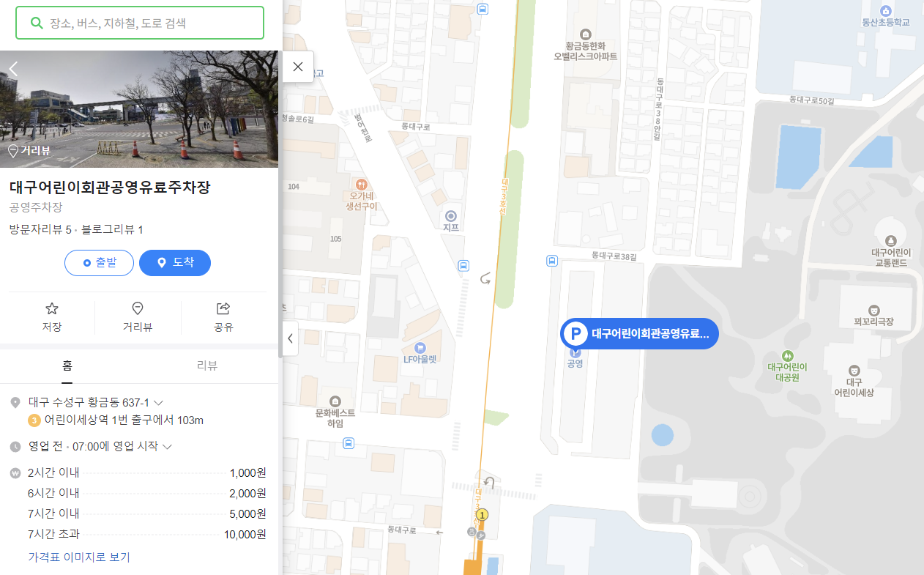The height and width of the screenshot is (575, 924).
Task: Select the 꾀꼬리극장 theater marker
Action: (x=873, y=311)
